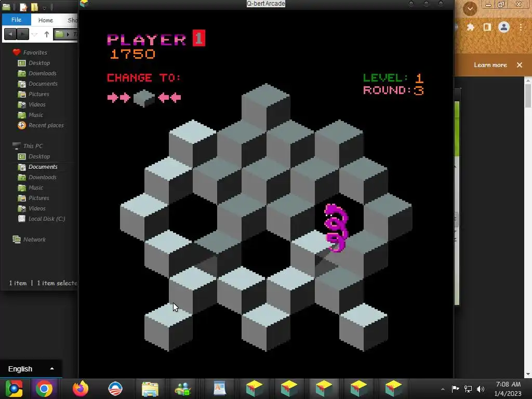This screenshot has width=532, height=399.
Task: Open the English language selector dropdown
Action: [31, 369]
